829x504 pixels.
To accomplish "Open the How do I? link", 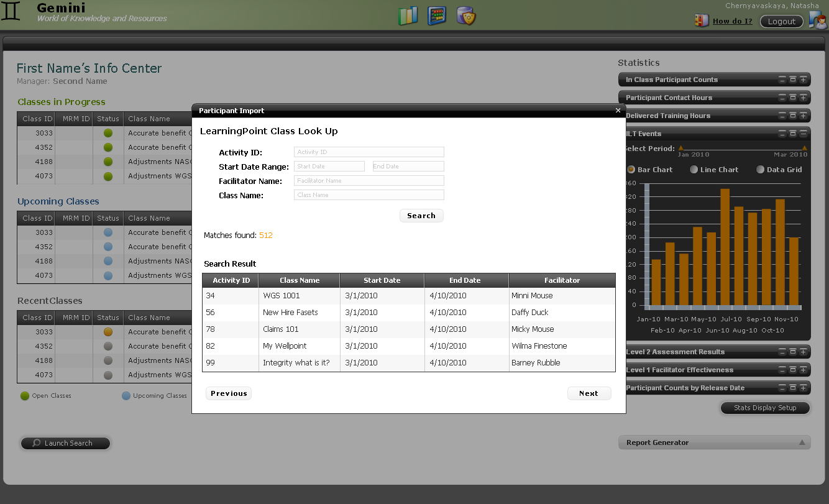I will click(732, 21).
